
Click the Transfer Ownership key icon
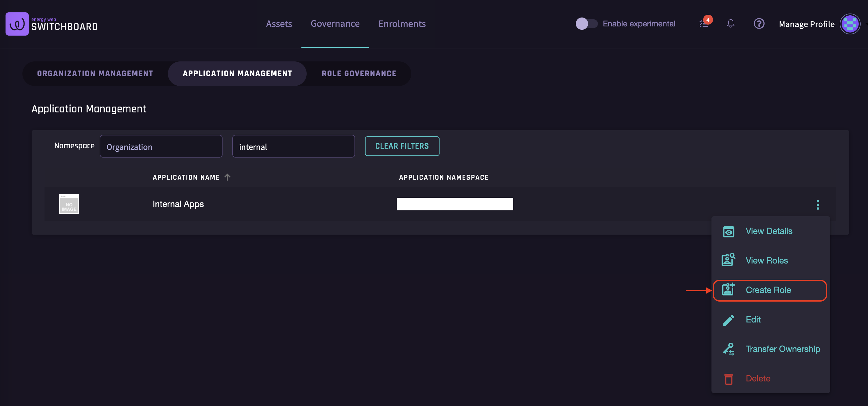pyautogui.click(x=728, y=349)
